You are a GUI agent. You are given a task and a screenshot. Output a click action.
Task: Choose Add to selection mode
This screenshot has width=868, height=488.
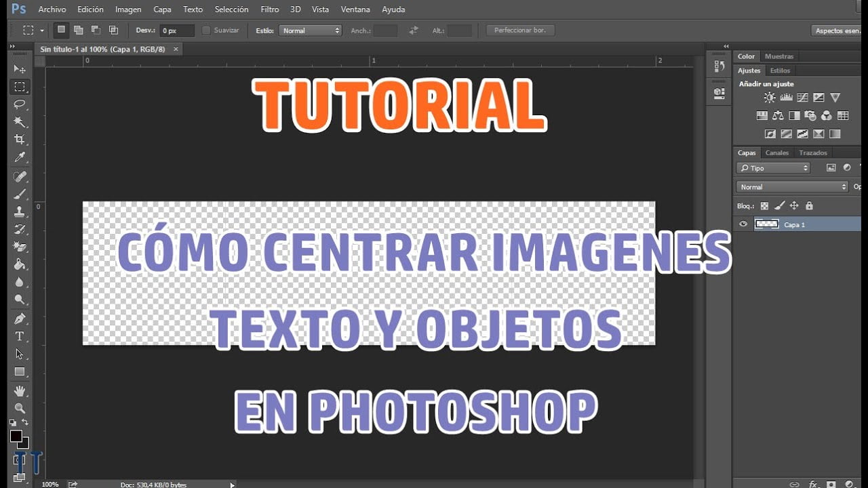79,30
